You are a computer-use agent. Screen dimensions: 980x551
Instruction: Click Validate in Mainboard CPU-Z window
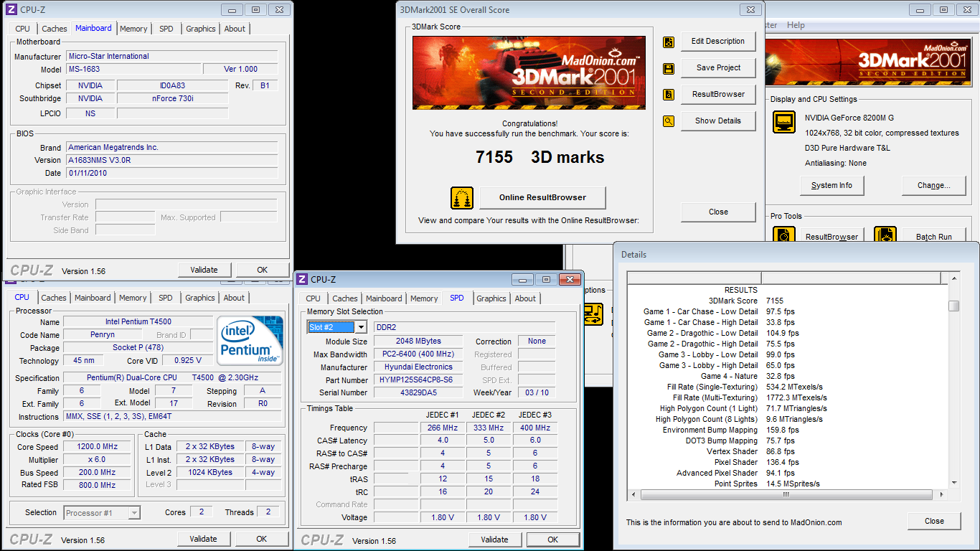(204, 270)
